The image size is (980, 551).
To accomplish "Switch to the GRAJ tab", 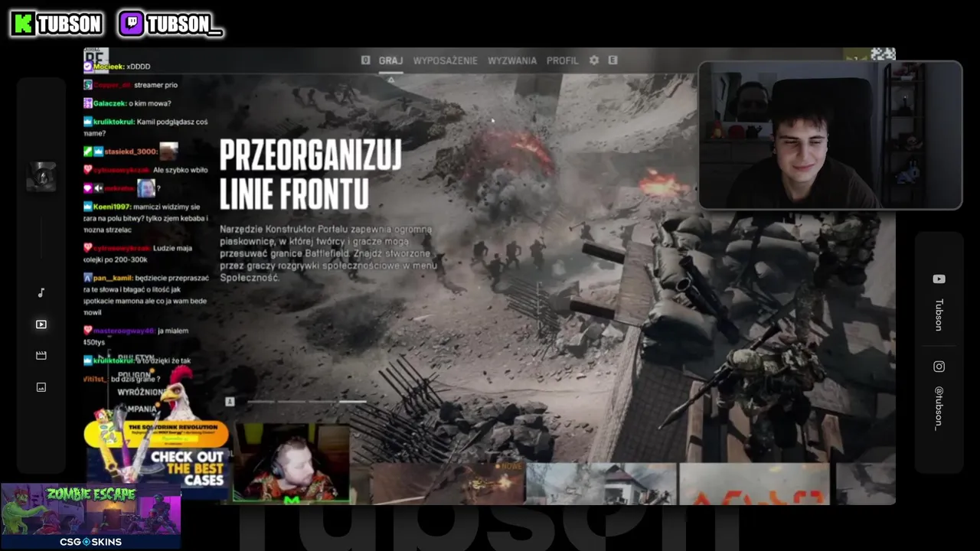I will (390, 60).
